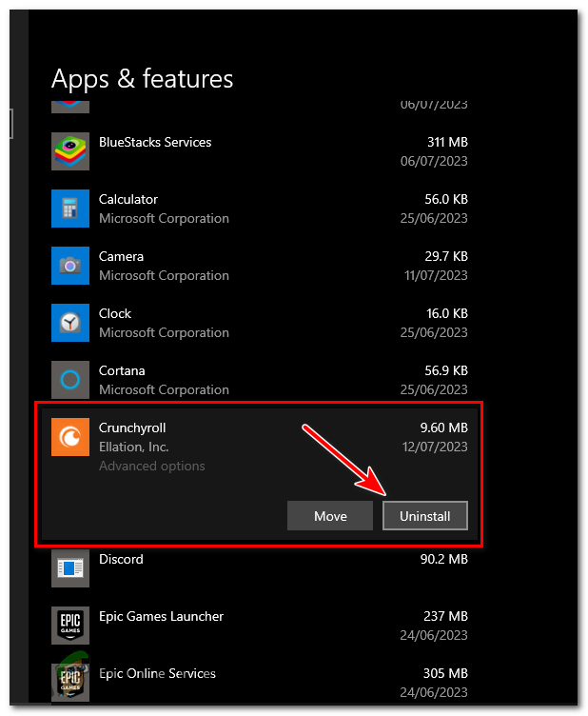Select the Calculator app name

128,200
